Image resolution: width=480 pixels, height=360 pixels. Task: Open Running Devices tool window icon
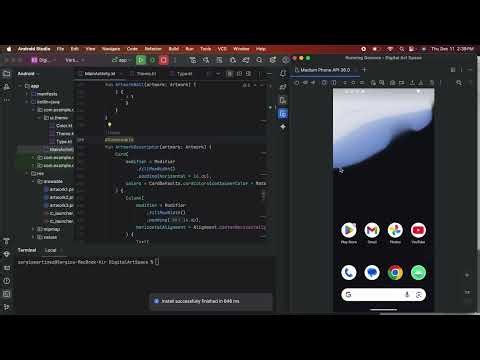click(283, 114)
